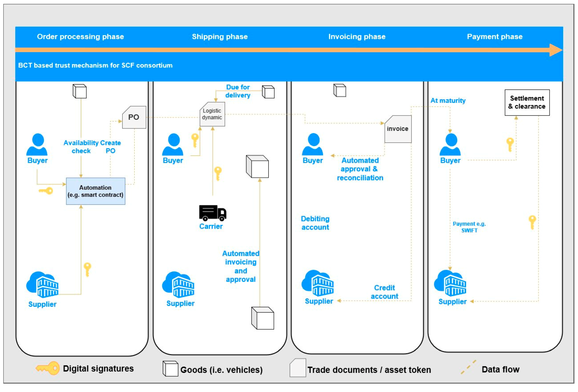The image size is (578, 392).
Task: Click the Shipping phase header label
Action: tap(220, 37)
